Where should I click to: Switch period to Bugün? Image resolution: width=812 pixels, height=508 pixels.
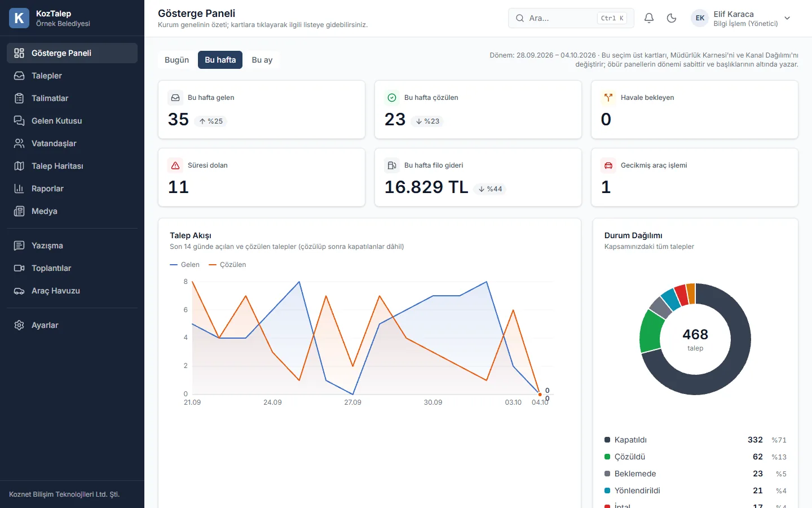176,60
